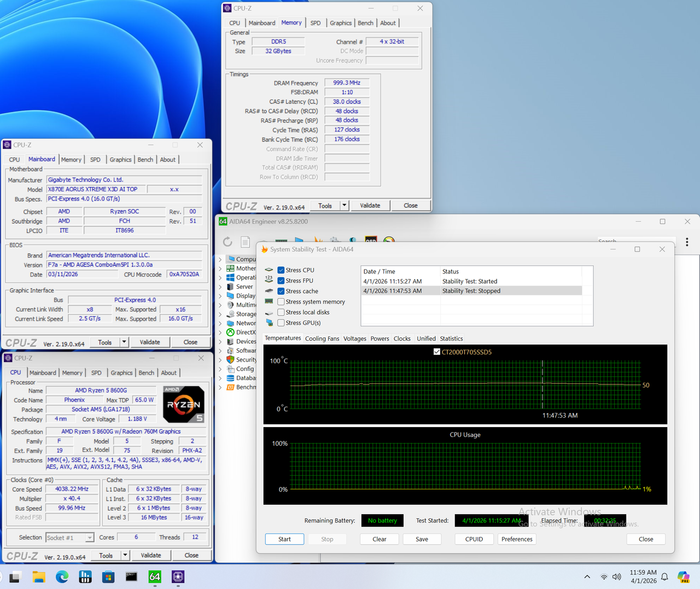Switch to the Voltages tab

click(x=355, y=339)
